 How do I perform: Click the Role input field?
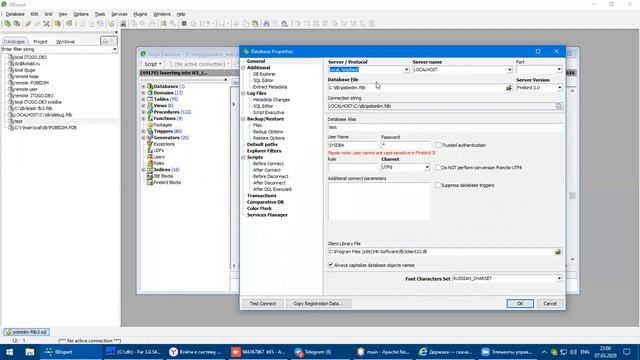tap(353, 167)
